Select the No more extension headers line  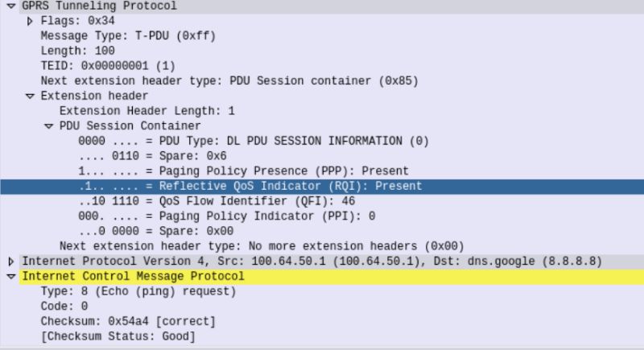pyautogui.click(x=262, y=246)
